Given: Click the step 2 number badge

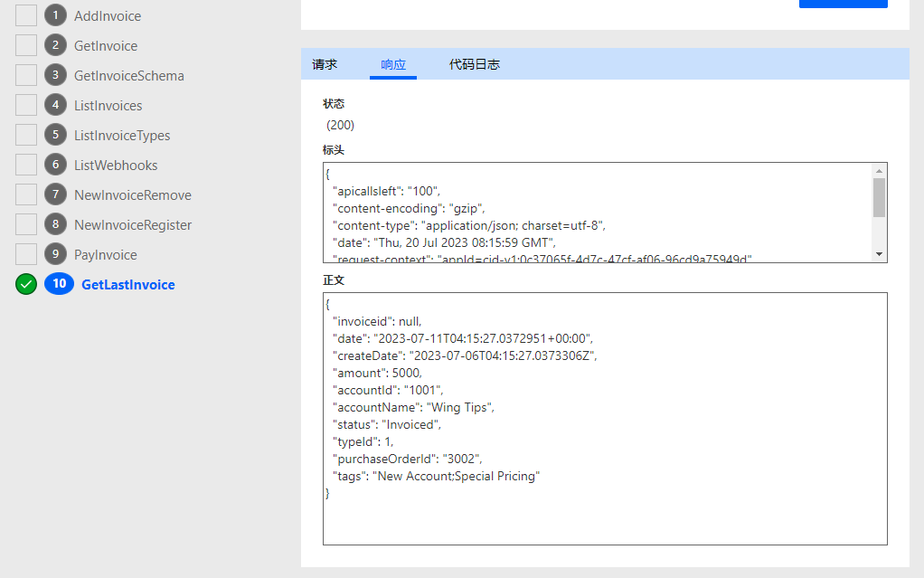Looking at the screenshot, I should (x=55, y=45).
